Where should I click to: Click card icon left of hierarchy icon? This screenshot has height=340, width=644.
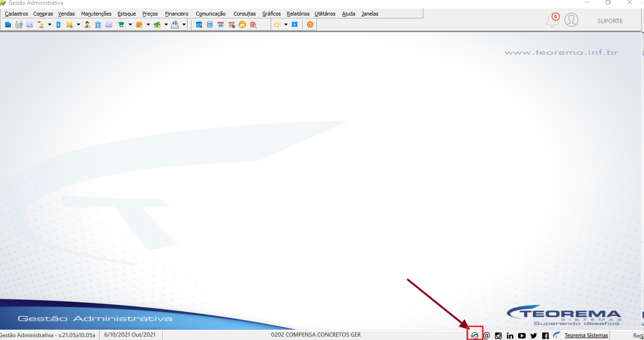(x=30, y=25)
